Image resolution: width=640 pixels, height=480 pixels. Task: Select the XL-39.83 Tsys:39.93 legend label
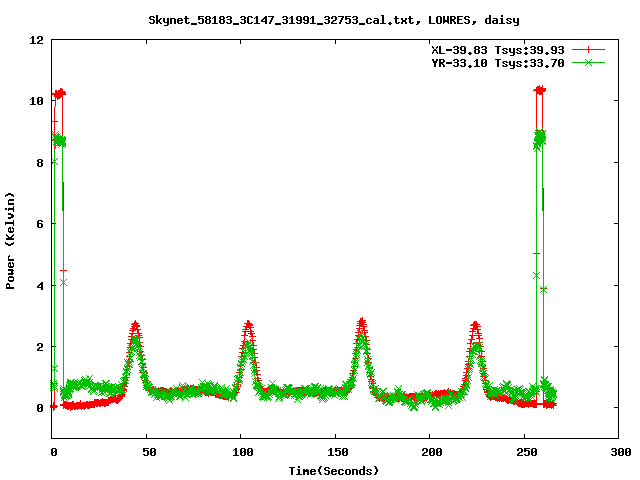pyautogui.click(x=498, y=50)
